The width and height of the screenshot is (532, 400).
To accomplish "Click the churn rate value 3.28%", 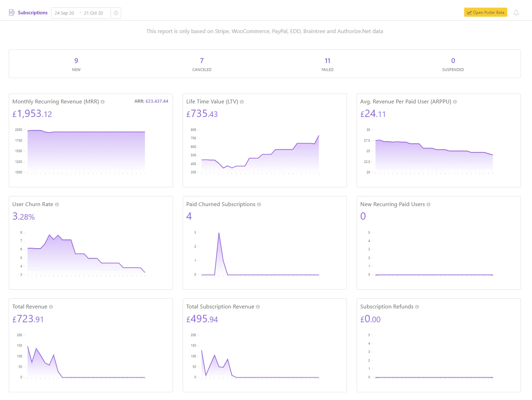I will (x=24, y=217).
